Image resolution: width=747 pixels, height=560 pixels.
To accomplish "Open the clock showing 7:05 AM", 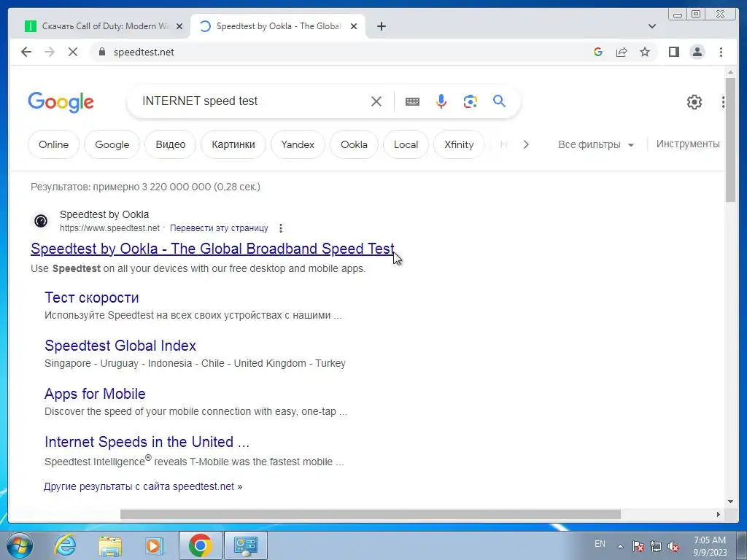I will point(710,546).
